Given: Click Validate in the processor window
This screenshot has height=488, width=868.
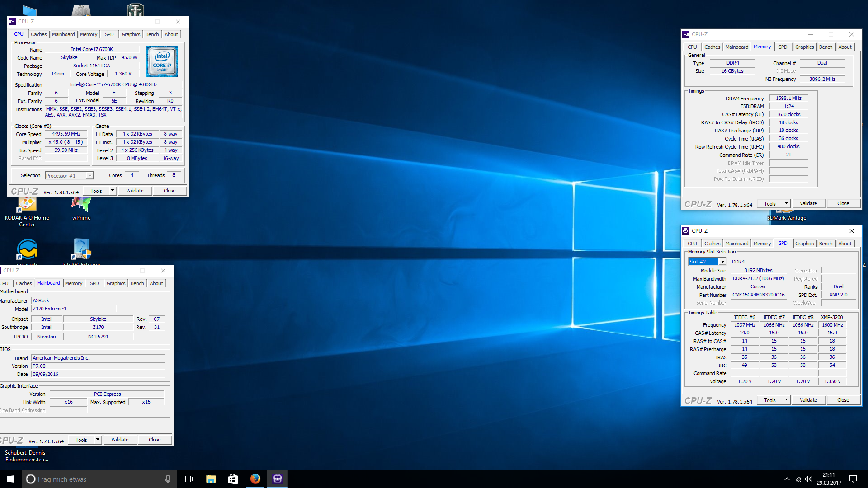Looking at the screenshot, I should pyautogui.click(x=135, y=191).
